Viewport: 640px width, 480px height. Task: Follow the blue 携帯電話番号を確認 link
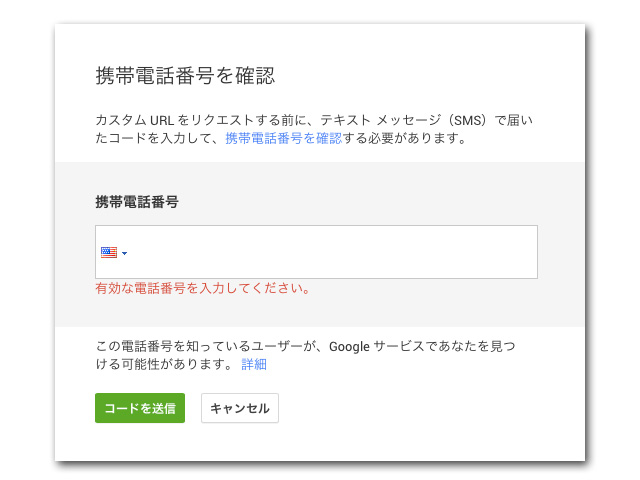coord(283,139)
